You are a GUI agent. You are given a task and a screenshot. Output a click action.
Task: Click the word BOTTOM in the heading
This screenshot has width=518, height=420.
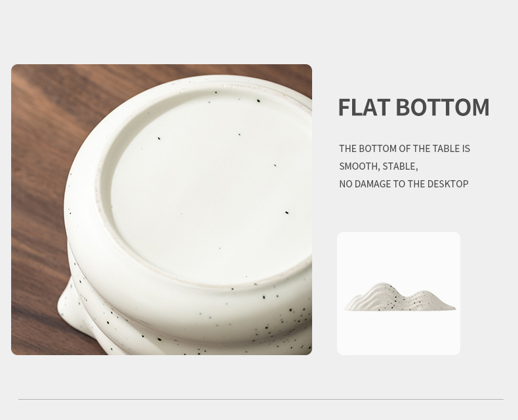pos(443,107)
